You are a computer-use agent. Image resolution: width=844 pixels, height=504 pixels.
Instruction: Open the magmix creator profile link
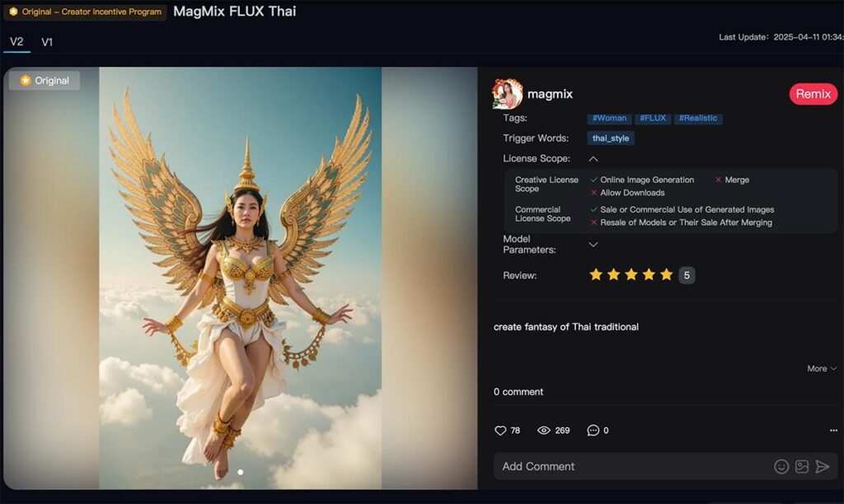[550, 94]
